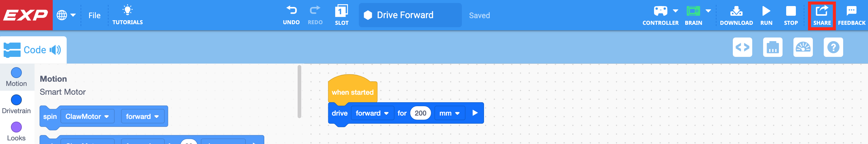Viewport: 868px width, 144px height.
Task: Click the 200 distance value field
Action: [x=420, y=113]
